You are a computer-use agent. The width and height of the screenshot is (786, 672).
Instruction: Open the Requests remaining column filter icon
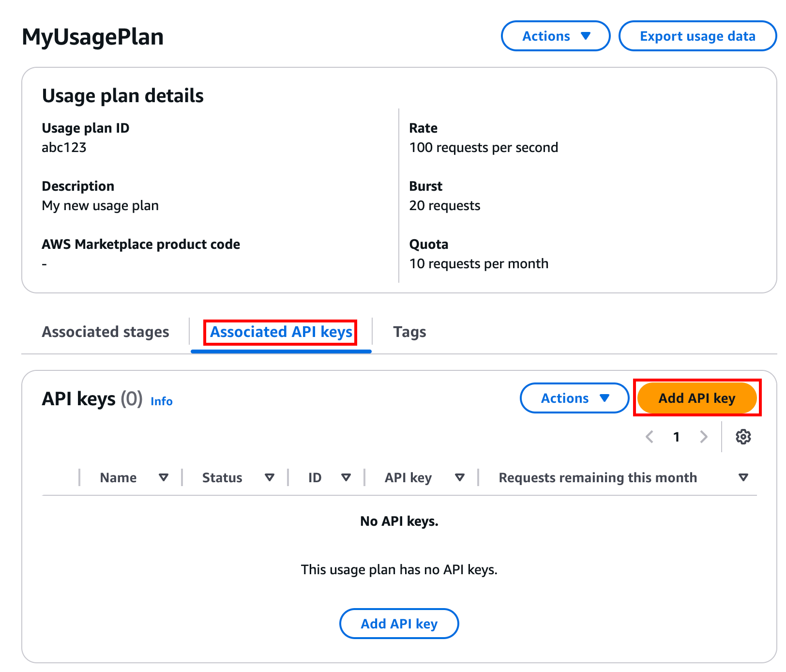pyautogui.click(x=743, y=477)
